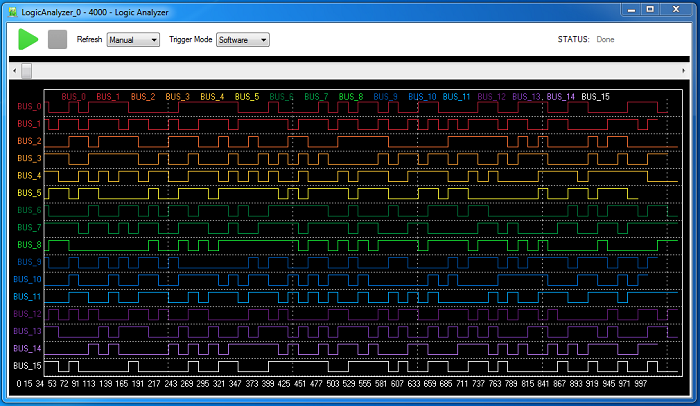Click the 633 time axis marker

(x=414, y=384)
